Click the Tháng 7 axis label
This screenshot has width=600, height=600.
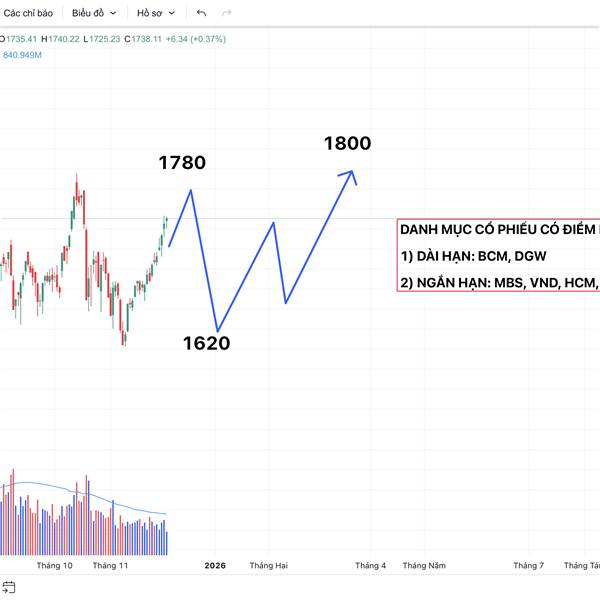pos(529,565)
